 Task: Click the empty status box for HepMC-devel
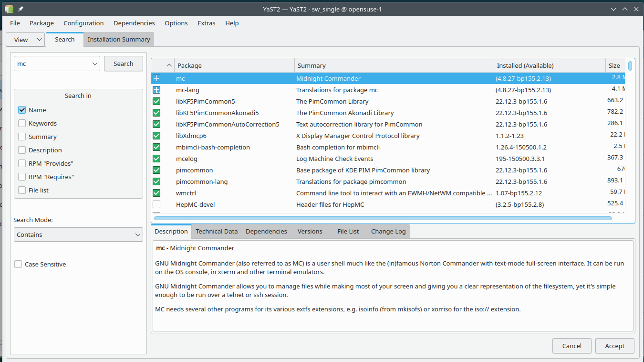coord(156,204)
